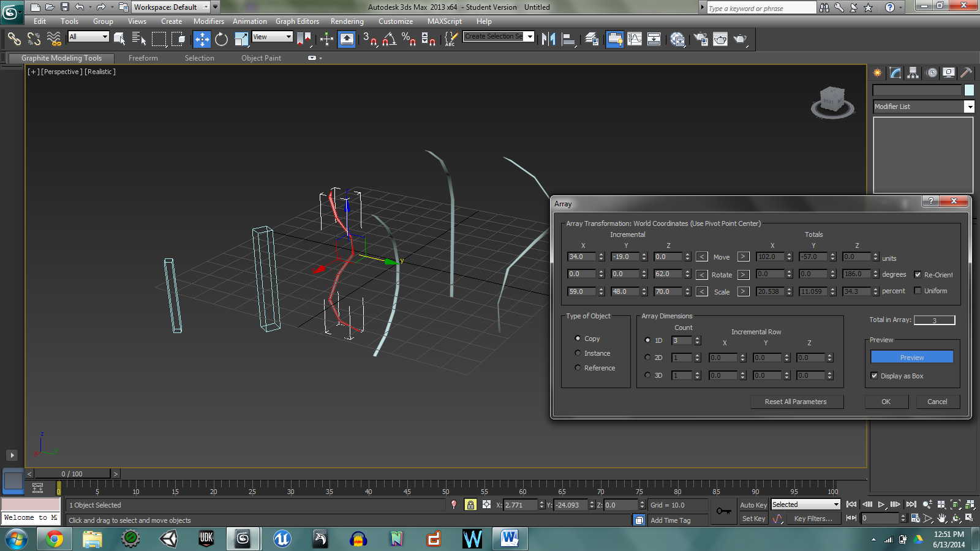The height and width of the screenshot is (551, 980).
Task: Select the Copy object type
Action: (x=578, y=338)
